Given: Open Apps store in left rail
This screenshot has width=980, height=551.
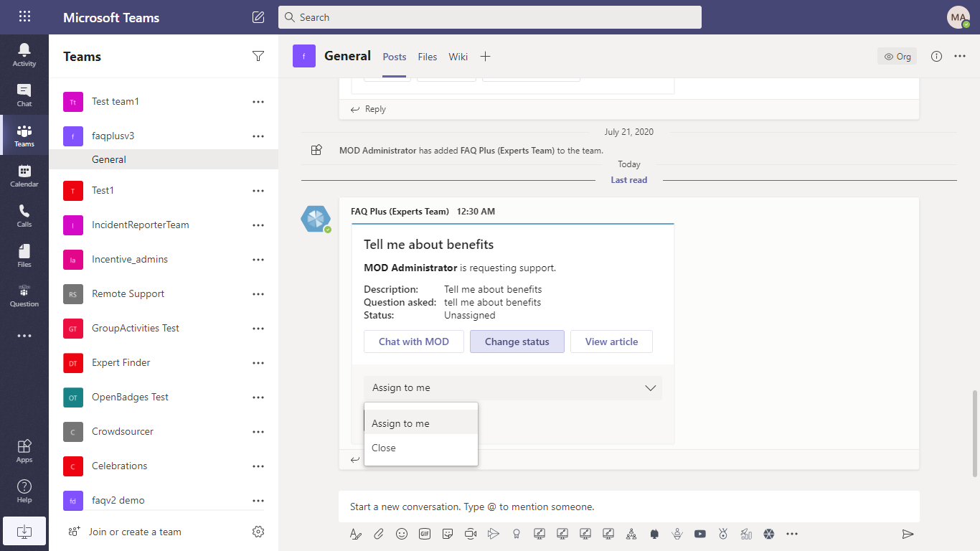Looking at the screenshot, I should click(24, 451).
